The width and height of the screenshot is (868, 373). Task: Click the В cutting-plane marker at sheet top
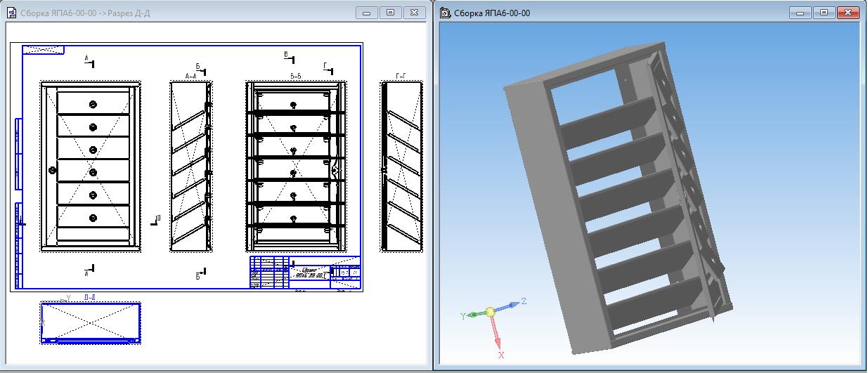288,55
